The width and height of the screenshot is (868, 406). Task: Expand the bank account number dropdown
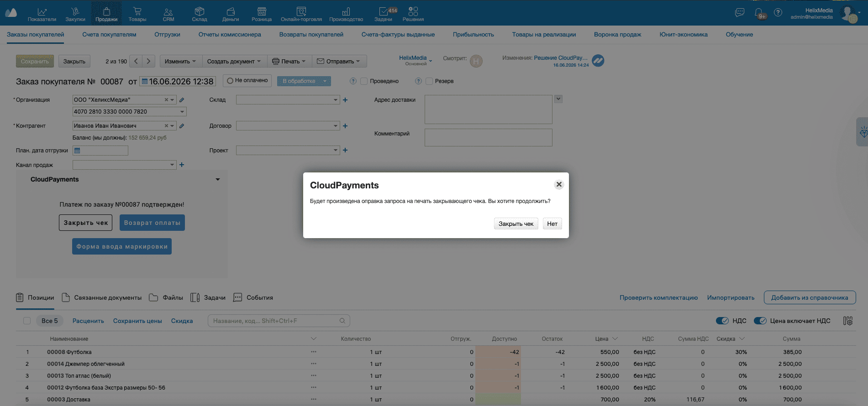[182, 112]
